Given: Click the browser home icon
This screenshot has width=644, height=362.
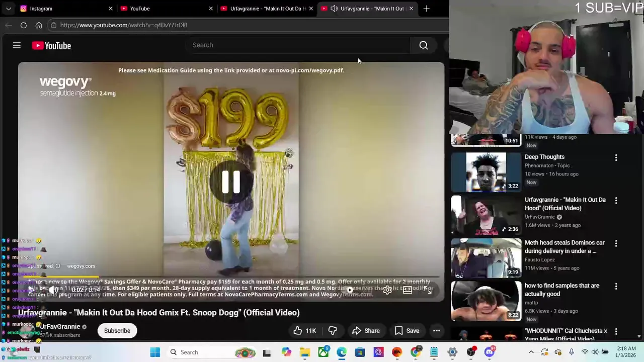Looking at the screenshot, I should [x=39, y=25].
